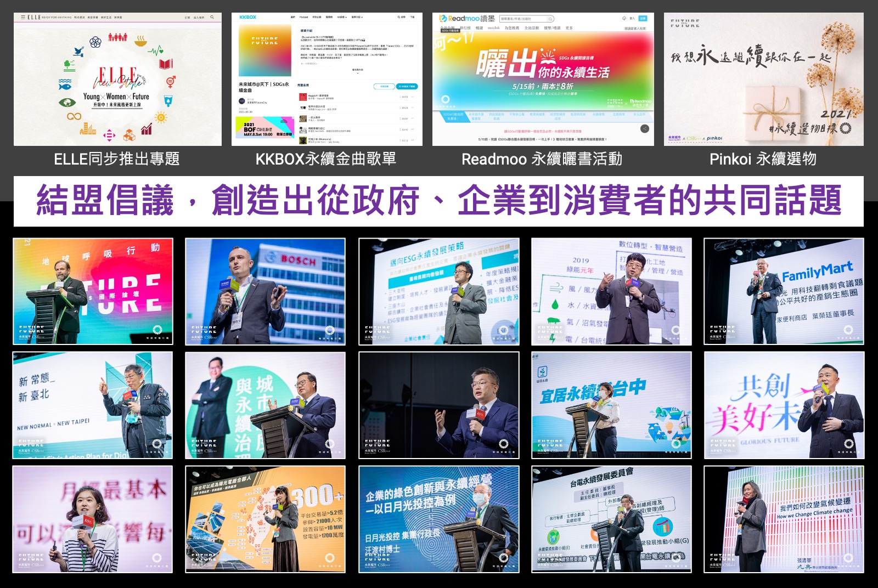The height and width of the screenshot is (588, 878).
Task: Click the Pinkoi 永續選物 caption
Action: [x=763, y=159]
